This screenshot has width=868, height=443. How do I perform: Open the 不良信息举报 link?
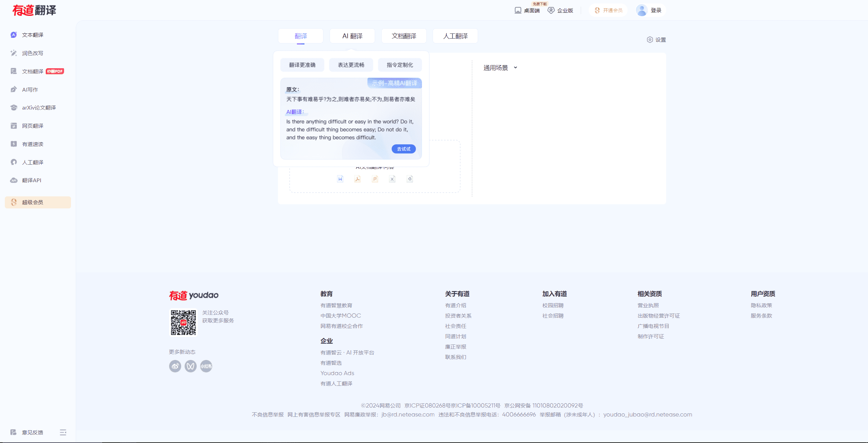[x=268, y=414]
